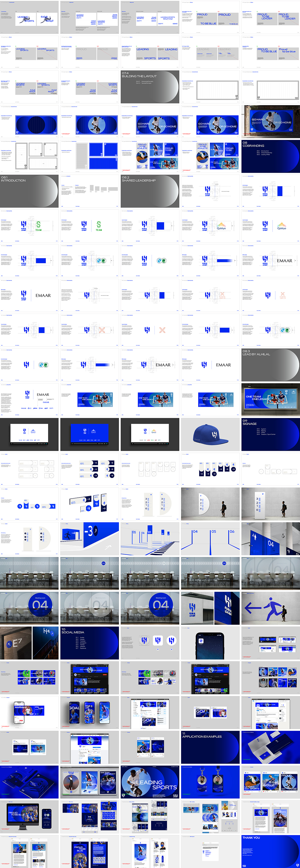
Task: Open the '07.4 Building the Layout' section slide
Action: [x=150, y=87]
